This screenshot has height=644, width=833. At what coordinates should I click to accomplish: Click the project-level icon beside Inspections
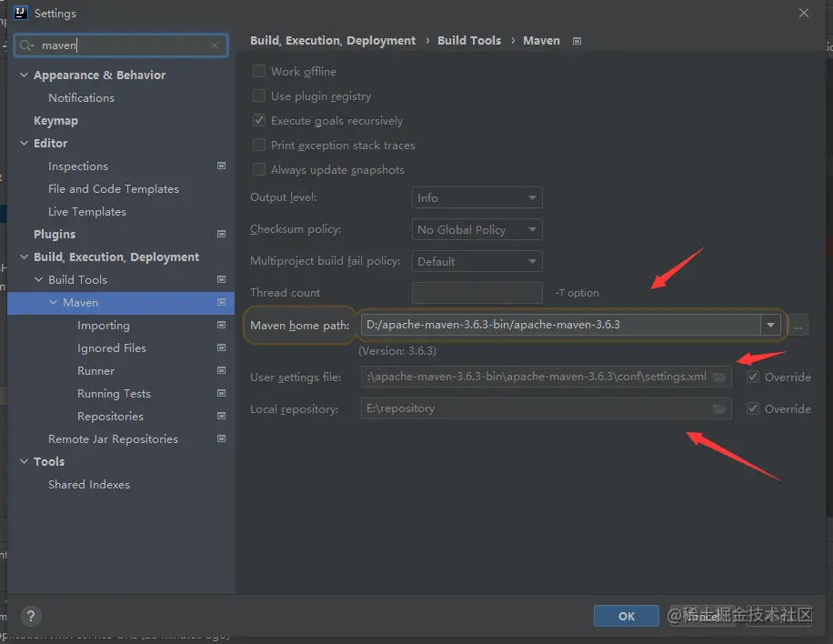(222, 166)
